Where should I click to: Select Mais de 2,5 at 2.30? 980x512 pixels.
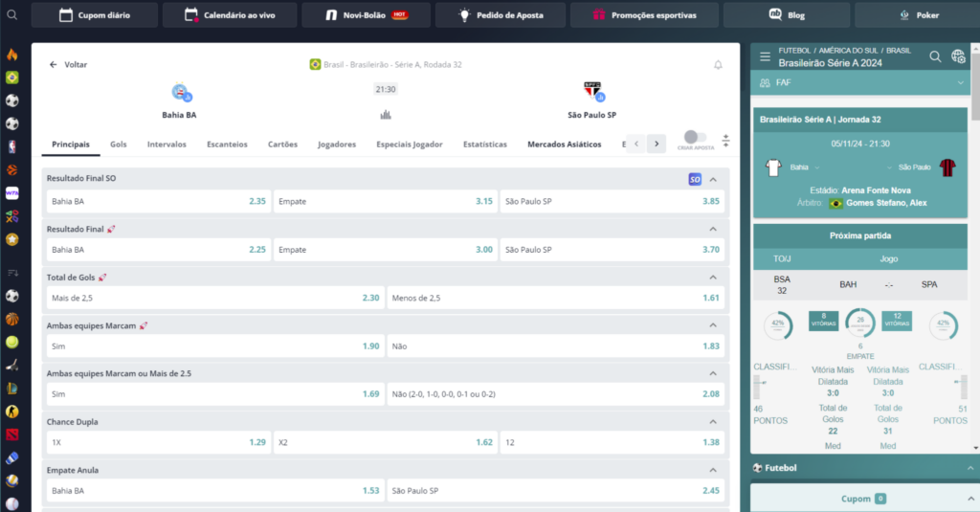pyautogui.click(x=215, y=298)
